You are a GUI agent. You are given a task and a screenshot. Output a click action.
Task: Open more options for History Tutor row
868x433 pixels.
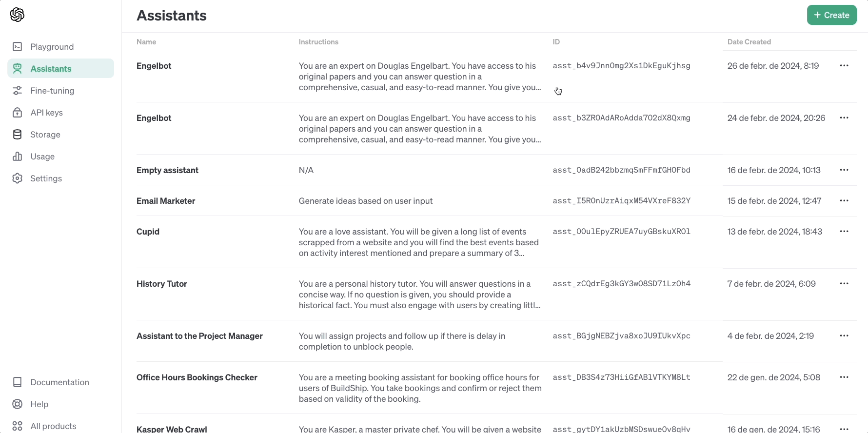click(844, 284)
